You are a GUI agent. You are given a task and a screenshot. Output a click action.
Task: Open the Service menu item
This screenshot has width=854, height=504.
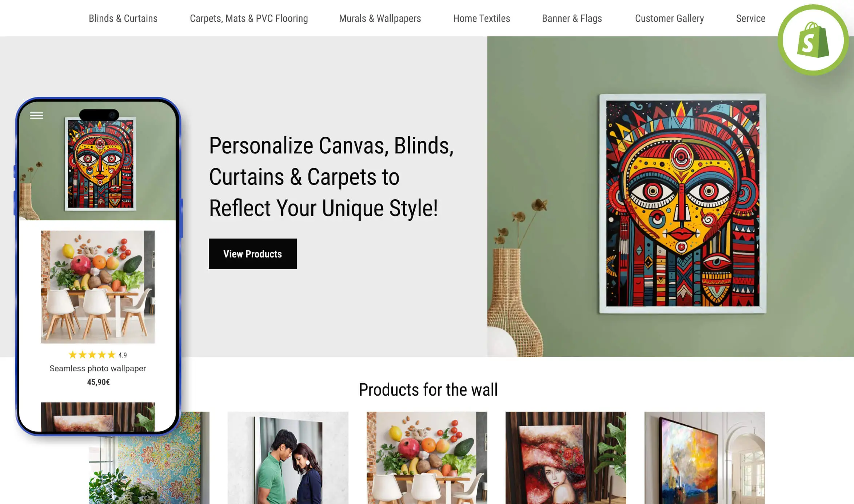point(751,18)
